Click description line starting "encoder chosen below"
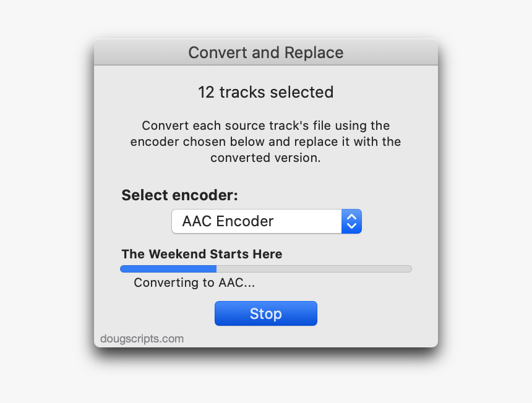Viewport: 532px width, 403px height. 265,142
